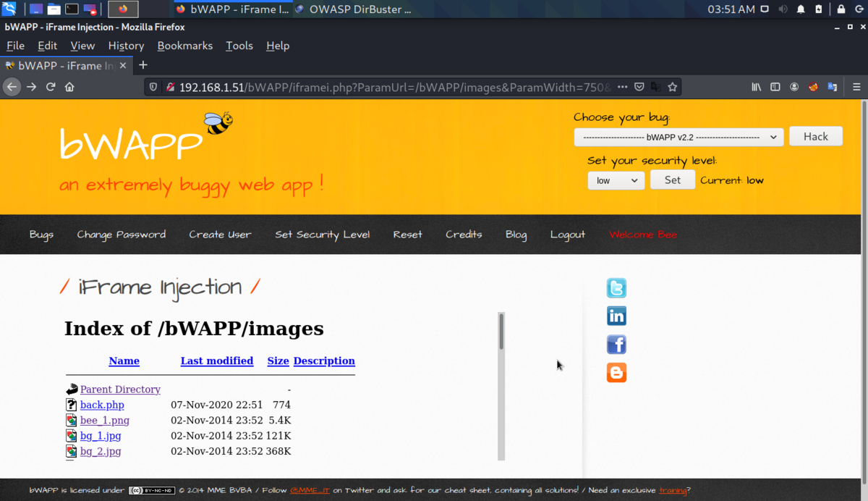Open the Bookmarks menu

184,46
